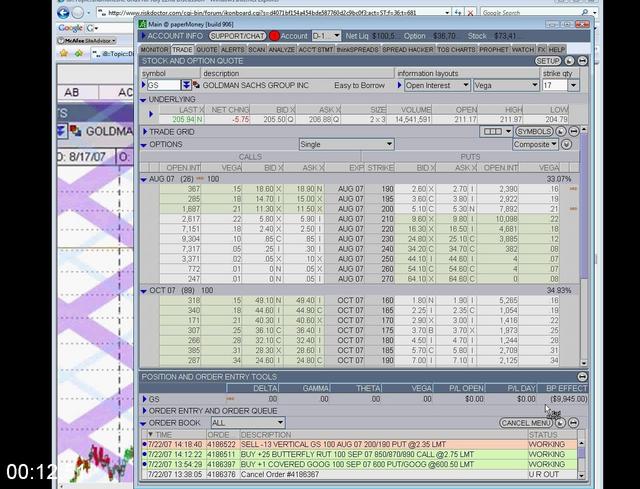Click the McAfee SiteAdvisor toolbar button
This screenshot has width=640, height=489.
(87, 40)
